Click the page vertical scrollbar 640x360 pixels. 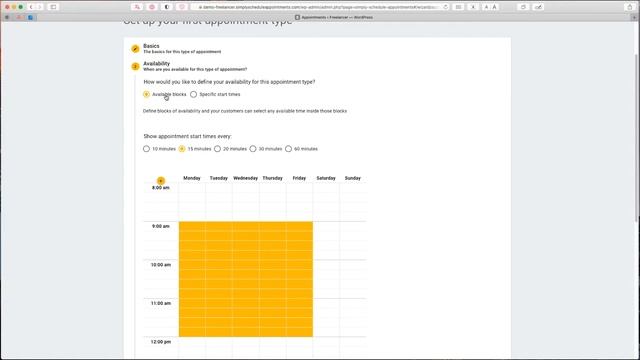[x=636, y=139]
